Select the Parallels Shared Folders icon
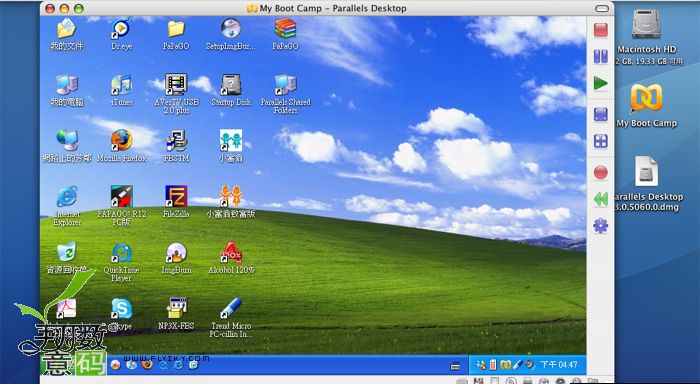Viewport: 700px width, 384px height. (285, 94)
